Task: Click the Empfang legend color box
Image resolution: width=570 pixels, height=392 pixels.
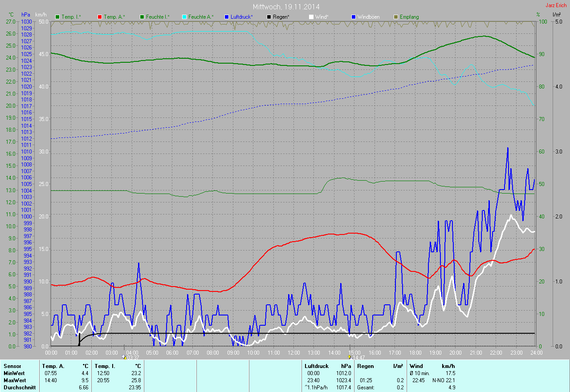Action: [396, 17]
